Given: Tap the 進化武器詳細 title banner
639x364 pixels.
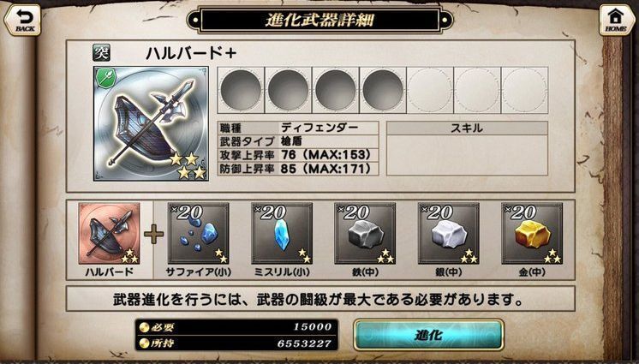Looking at the screenshot, I should [319, 20].
